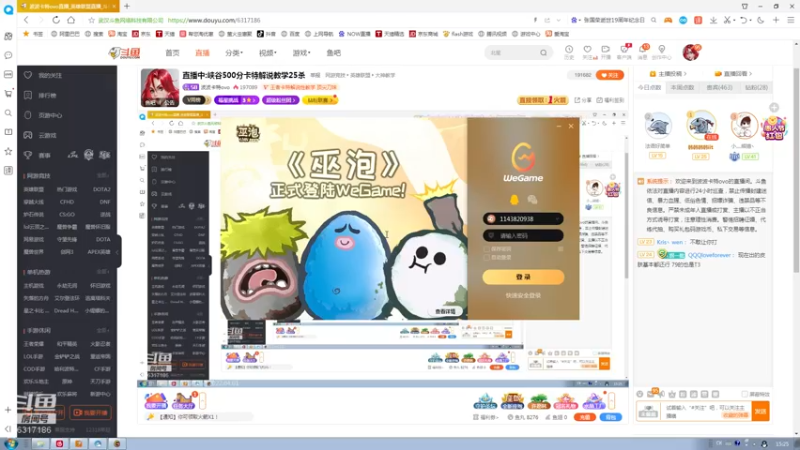Open the user avatar in Douyu header
This screenshot has width=800, height=450.
(x=691, y=52)
